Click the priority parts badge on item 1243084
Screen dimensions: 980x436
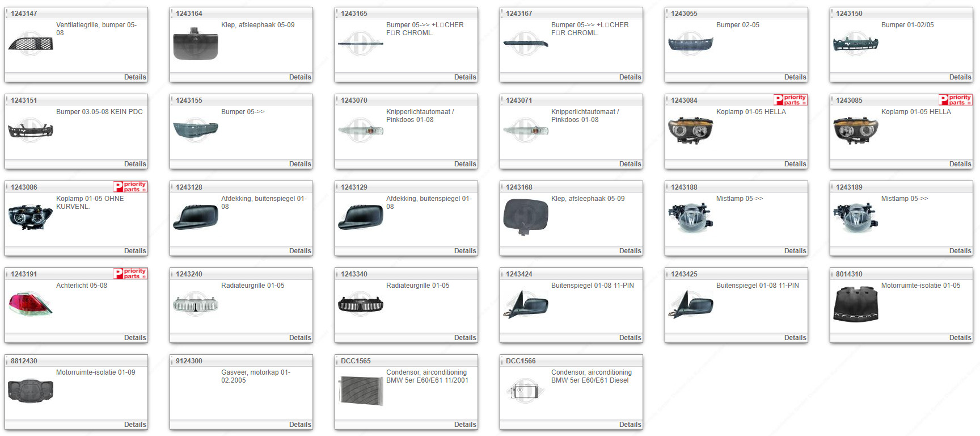coord(790,100)
